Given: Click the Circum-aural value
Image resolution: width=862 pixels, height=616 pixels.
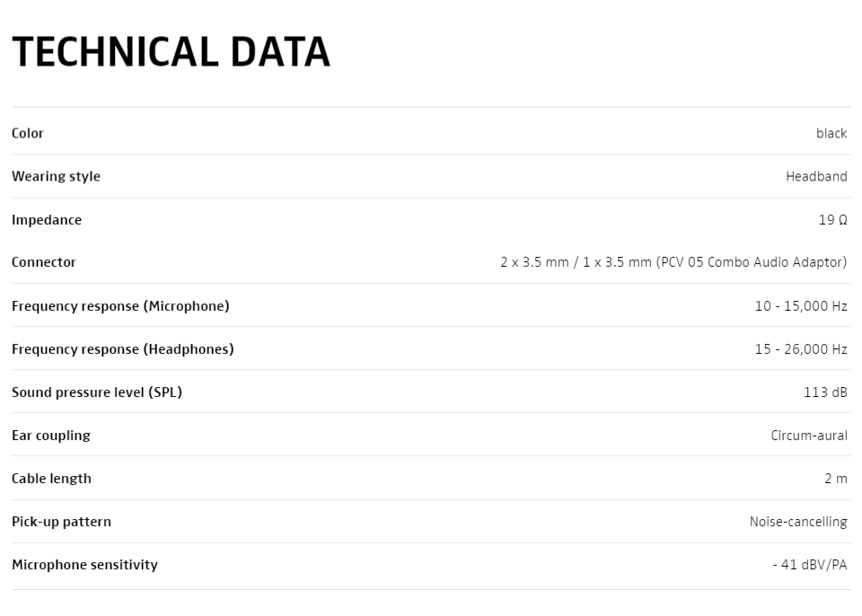Looking at the screenshot, I should [x=809, y=436].
